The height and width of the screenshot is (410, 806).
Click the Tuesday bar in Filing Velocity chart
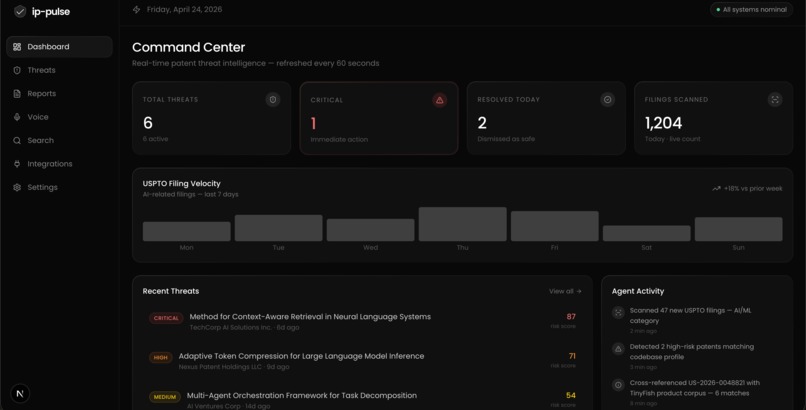click(279, 228)
